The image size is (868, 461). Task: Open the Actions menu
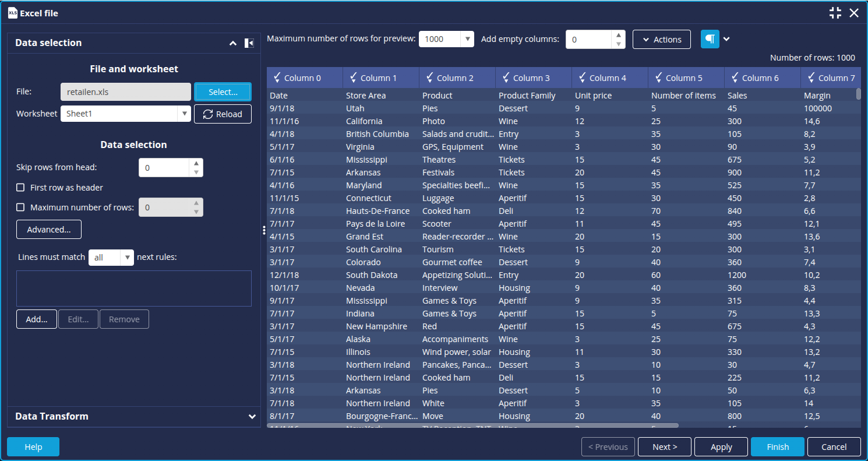pos(661,40)
